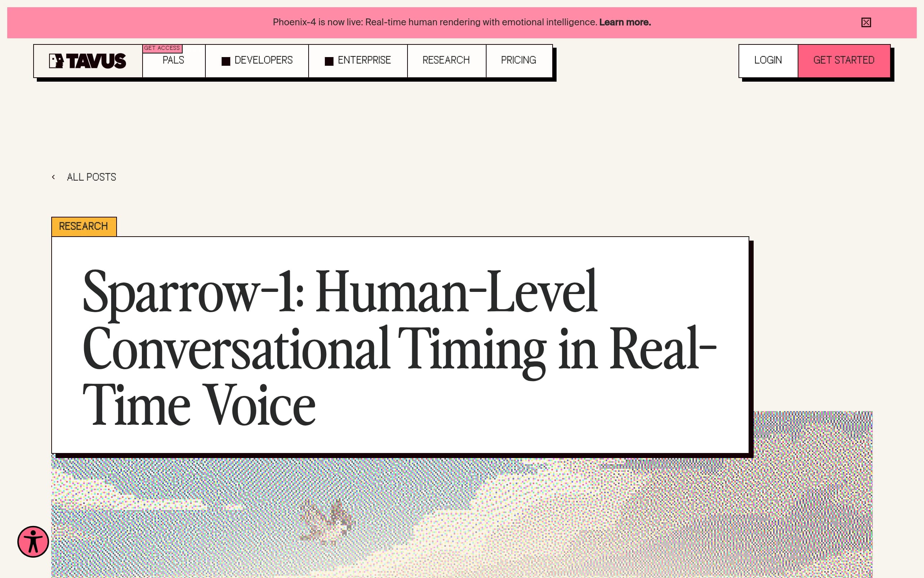Image resolution: width=924 pixels, height=578 pixels.
Task: Open the Pals nav item
Action: [x=173, y=60]
